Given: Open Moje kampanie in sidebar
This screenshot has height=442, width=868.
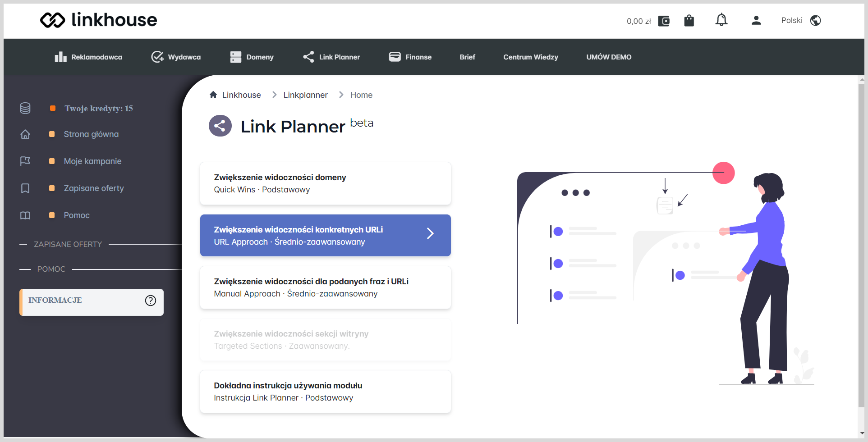Looking at the screenshot, I should click(x=92, y=161).
